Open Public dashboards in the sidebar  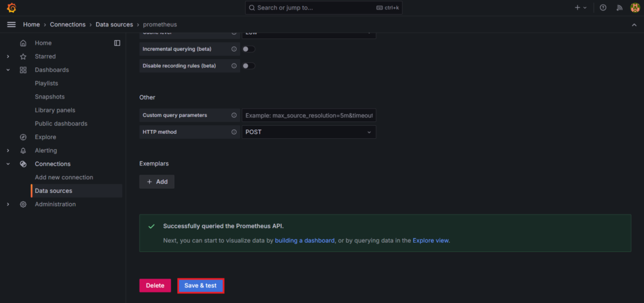pyautogui.click(x=61, y=124)
